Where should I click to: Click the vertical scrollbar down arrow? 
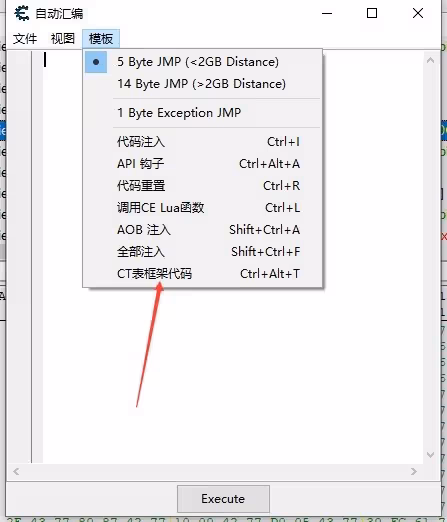(430, 455)
